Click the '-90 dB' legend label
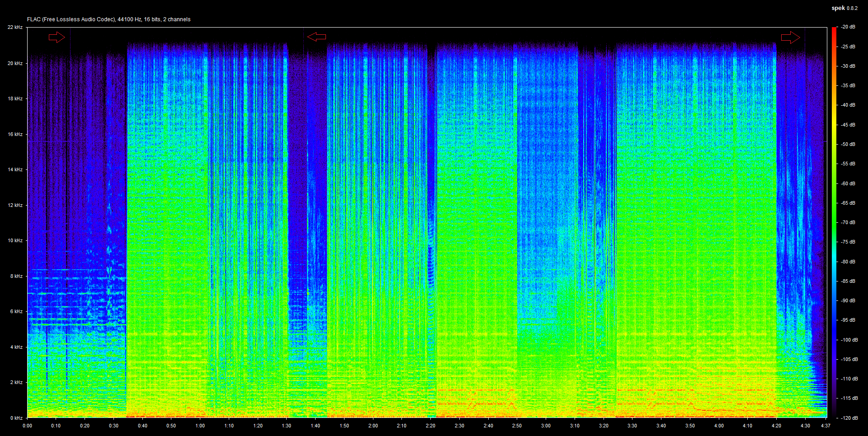Image resolution: width=868 pixels, height=436 pixels. tap(848, 300)
